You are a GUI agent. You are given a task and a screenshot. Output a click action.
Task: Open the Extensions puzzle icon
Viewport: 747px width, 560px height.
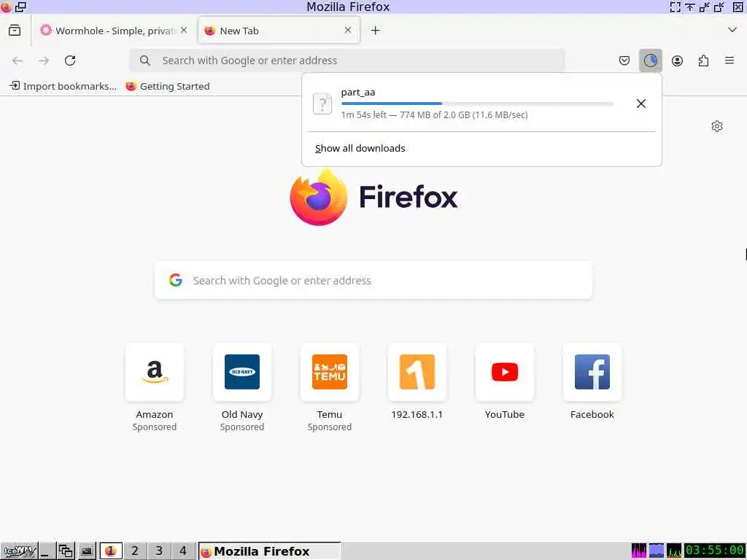point(703,61)
